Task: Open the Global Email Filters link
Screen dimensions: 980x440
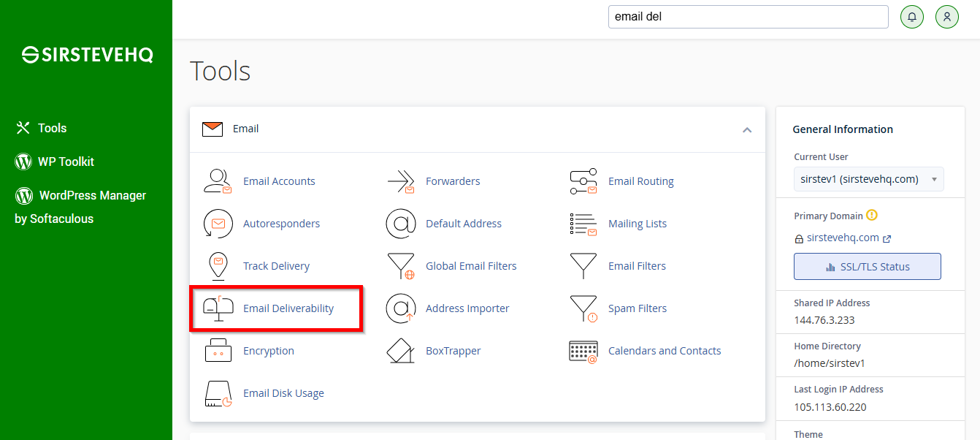Action: tap(471, 266)
